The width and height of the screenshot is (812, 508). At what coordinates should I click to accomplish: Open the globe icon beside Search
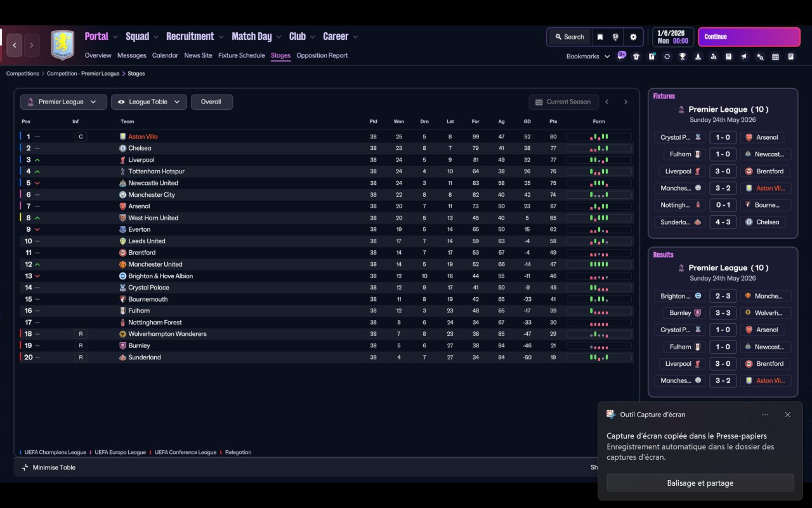pos(615,37)
